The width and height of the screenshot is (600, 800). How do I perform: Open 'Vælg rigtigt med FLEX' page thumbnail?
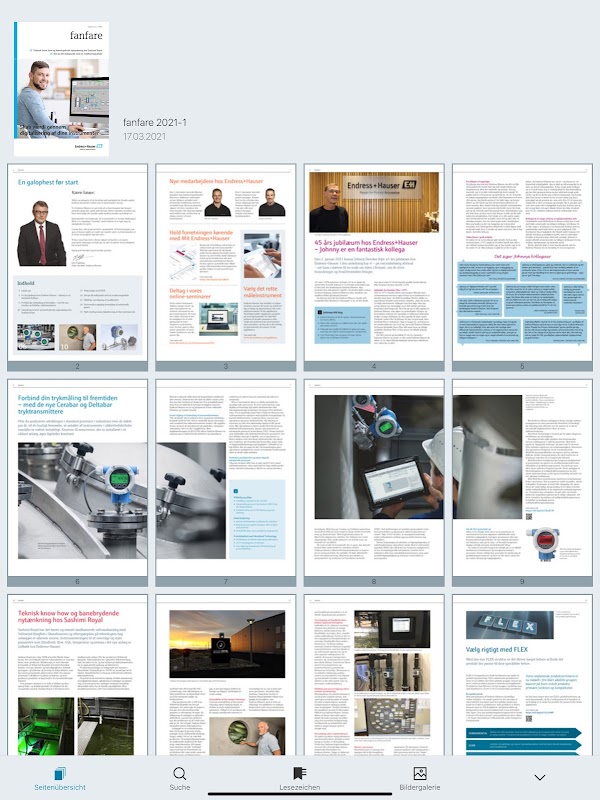[x=522, y=675]
